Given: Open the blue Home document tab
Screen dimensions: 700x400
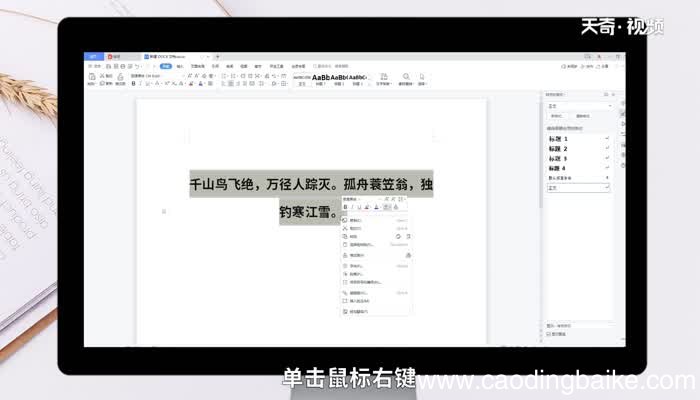Looking at the screenshot, I should point(94,57).
